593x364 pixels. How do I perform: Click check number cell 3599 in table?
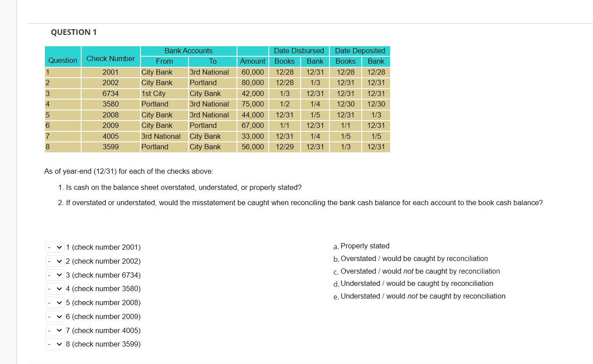coord(110,147)
